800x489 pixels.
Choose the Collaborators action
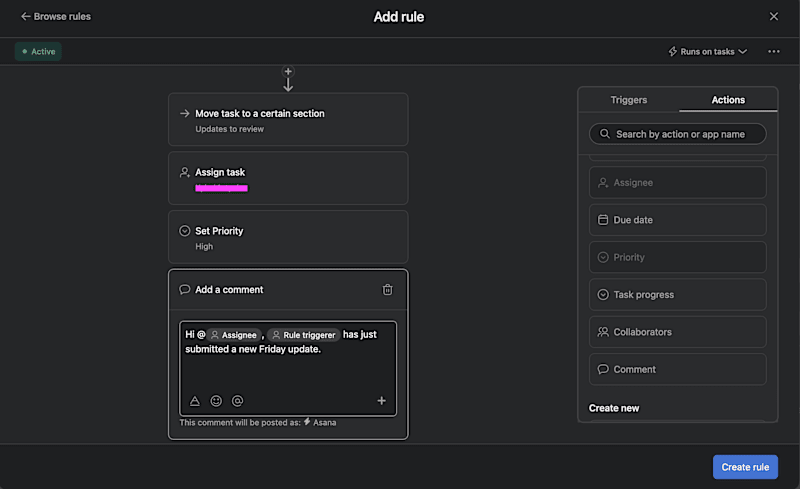click(678, 332)
